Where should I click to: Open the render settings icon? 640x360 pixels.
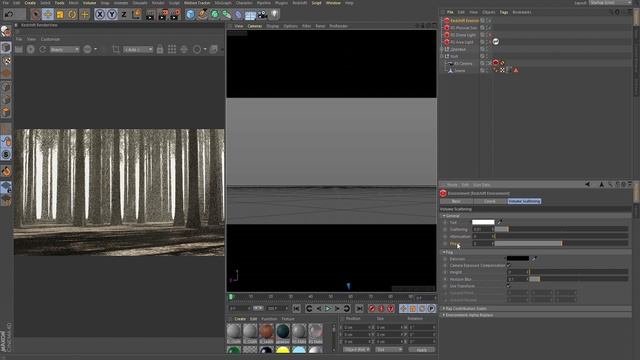[175, 15]
